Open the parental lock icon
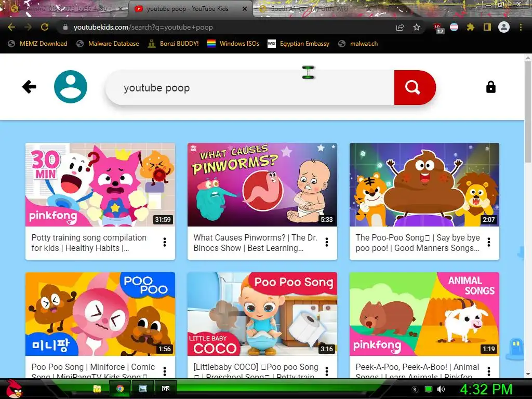This screenshot has height=399, width=532. tap(490, 87)
